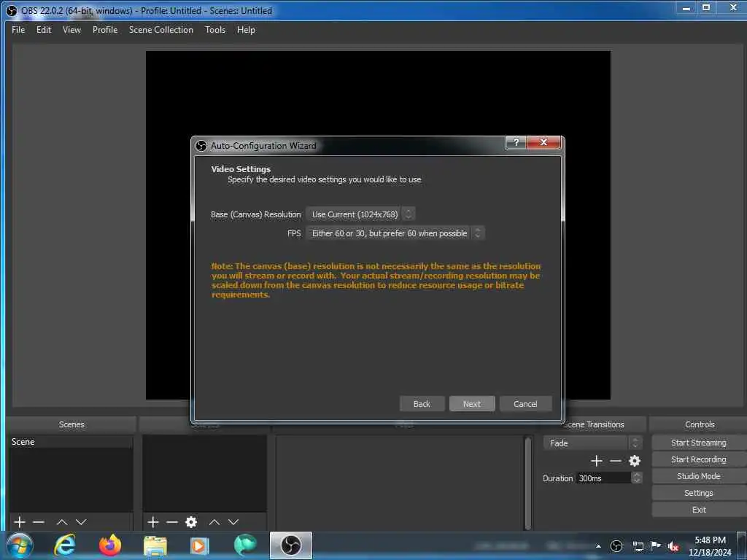Move the scene up with the up arrow
This screenshot has height=560, width=747.
tap(62, 522)
